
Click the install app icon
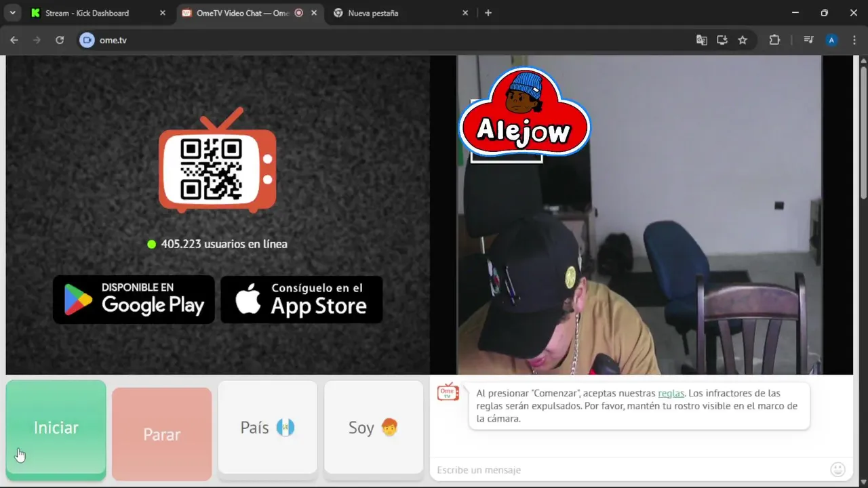tap(722, 40)
